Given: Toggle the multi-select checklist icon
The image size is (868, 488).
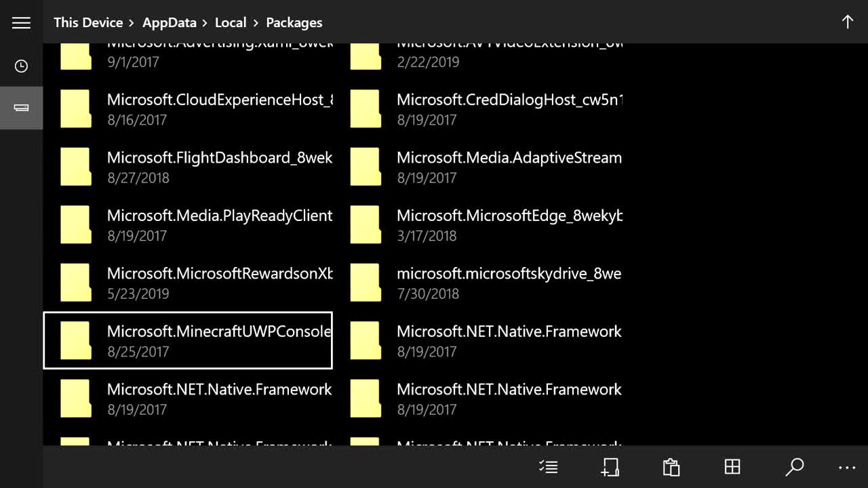Looking at the screenshot, I should (548, 467).
